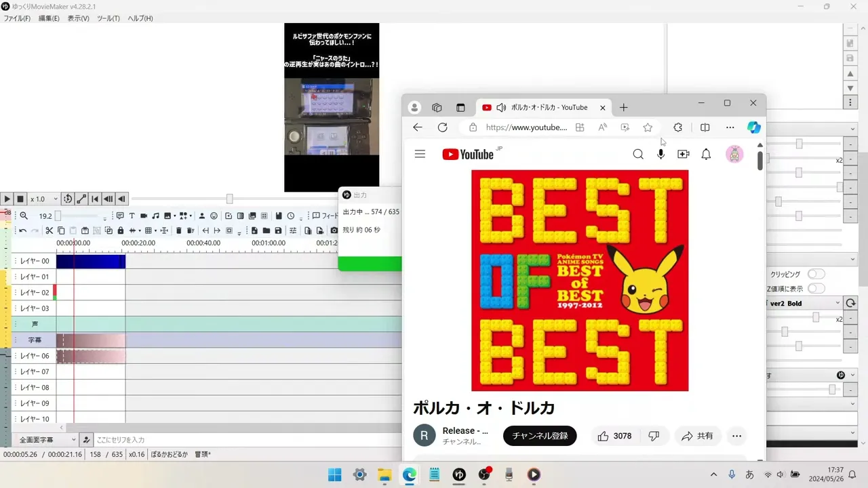Click the reload button beside font dropdown

[x=850, y=303]
